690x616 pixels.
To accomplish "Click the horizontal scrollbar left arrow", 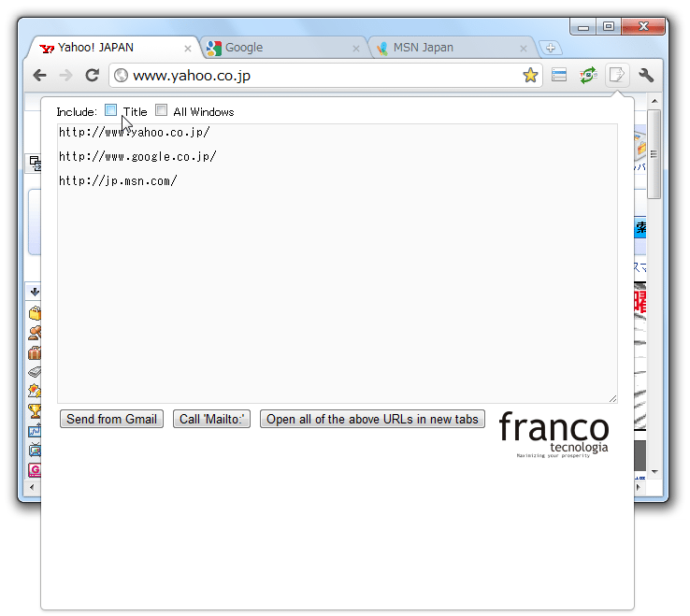I will click(x=32, y=487).
